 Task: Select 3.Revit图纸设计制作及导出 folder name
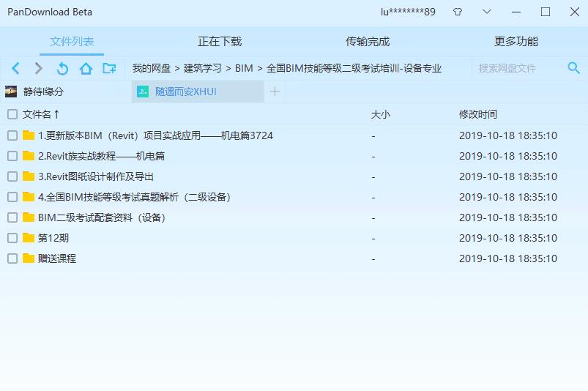[96, 176]
